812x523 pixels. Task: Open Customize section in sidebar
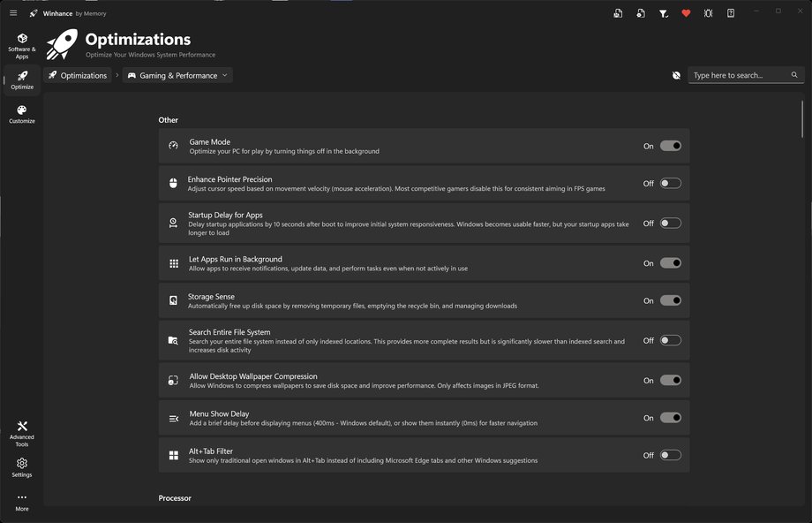[x=22, y=113]
